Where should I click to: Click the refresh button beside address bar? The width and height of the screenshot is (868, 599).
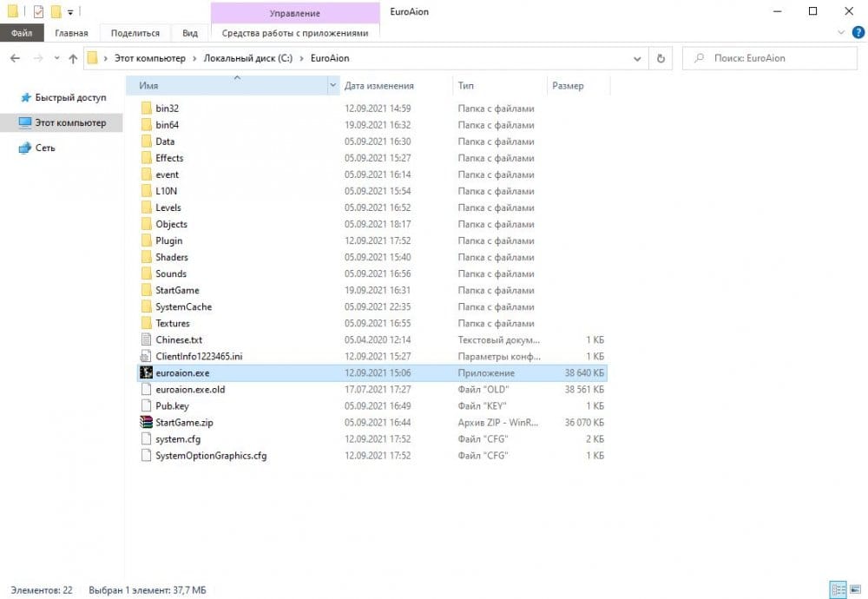pos(661,58)
